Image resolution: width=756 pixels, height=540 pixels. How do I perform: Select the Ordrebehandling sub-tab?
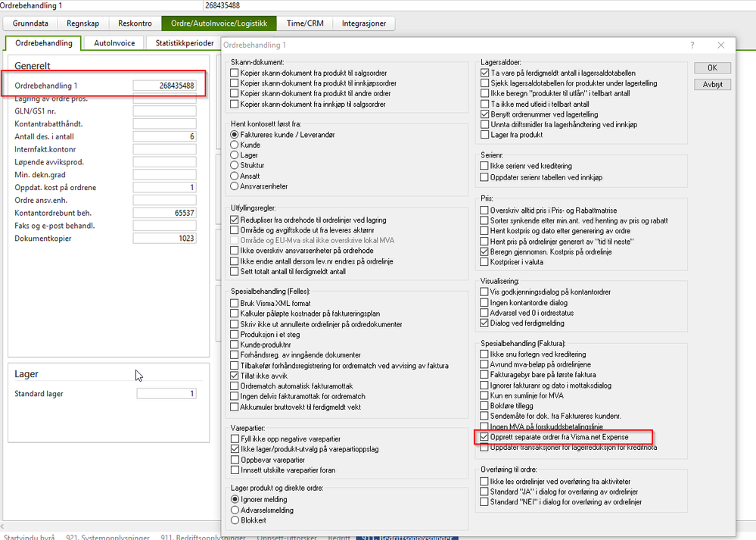pyautogui.click(x=43, y=43)
